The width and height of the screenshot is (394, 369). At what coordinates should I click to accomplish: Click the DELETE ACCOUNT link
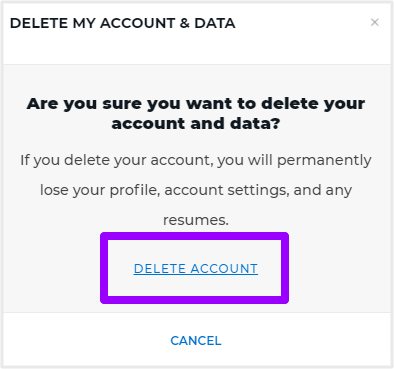(196, 269)
